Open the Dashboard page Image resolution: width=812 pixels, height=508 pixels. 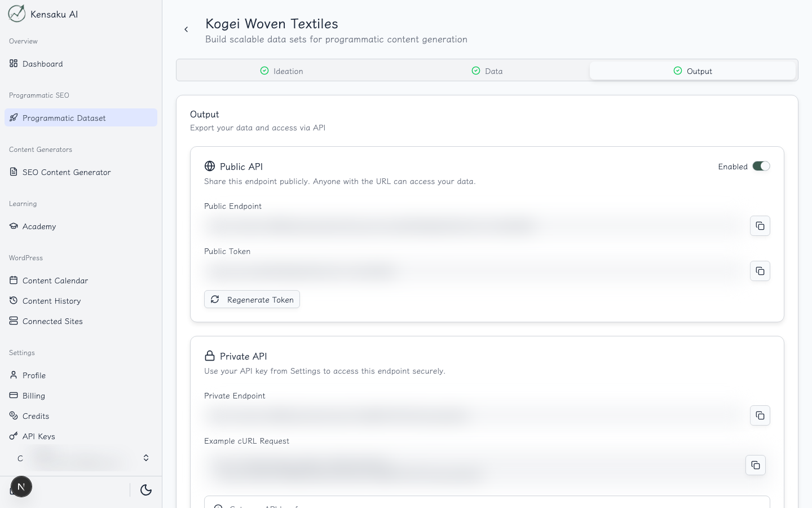pos(42,64)
